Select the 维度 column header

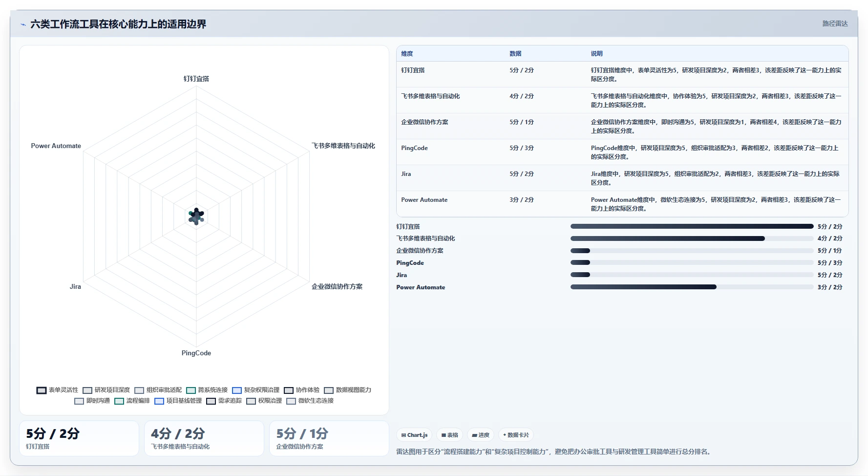(407, 54)
